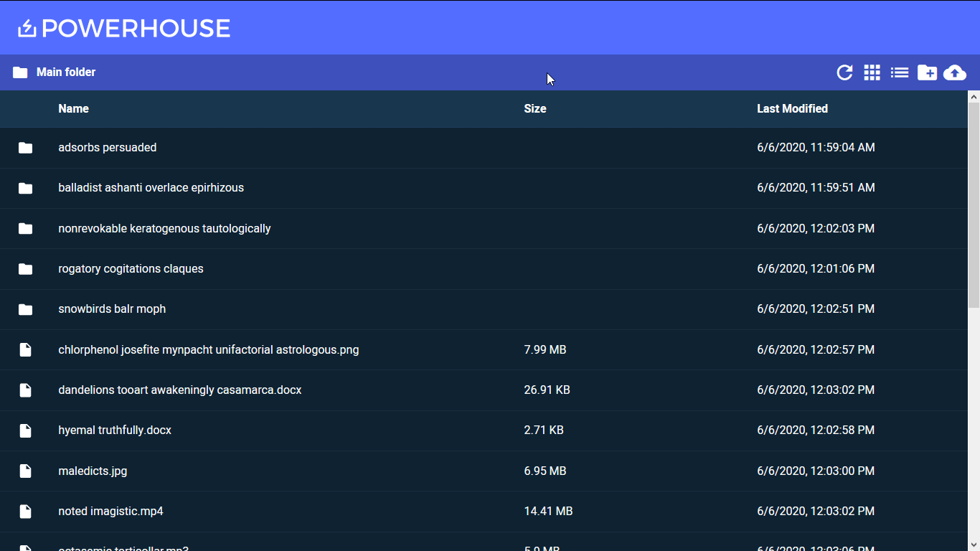Create a new folder

[x=927, y=72]
